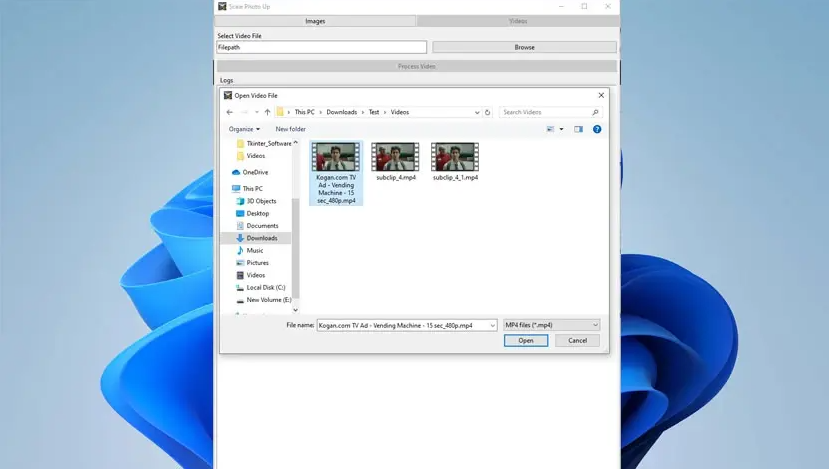
Task: Click the Open button
Action: [x=526, y=341]
